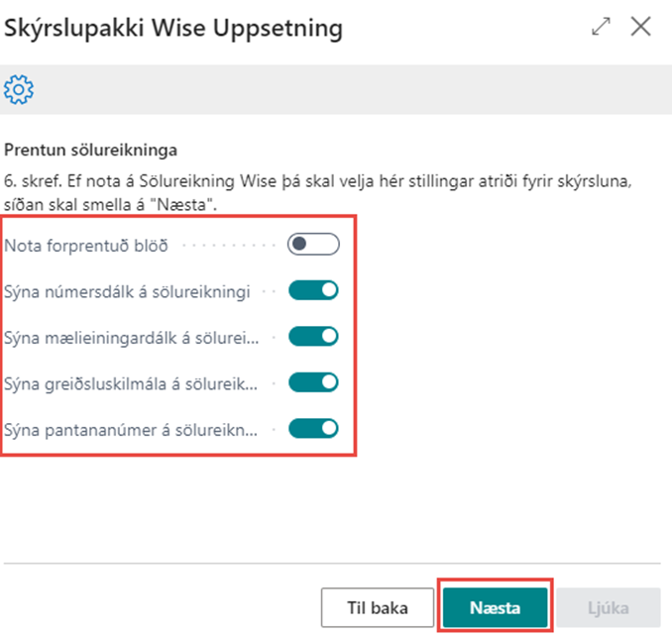This screenshot has width=672, height=635.
Task: Click the dialog title Skýrslupakki Wise Uppsetning
Action: pyautogui.click(x=173, y=29)
